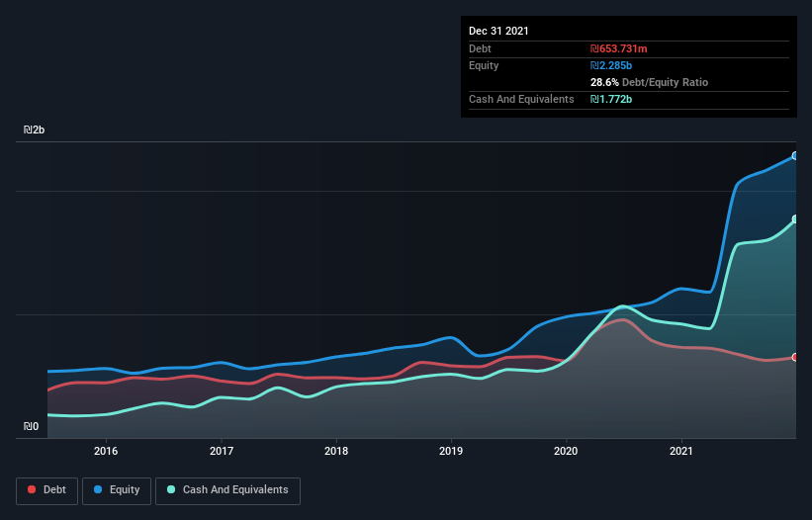Click the Debt row label in tooltip
Image resolution: width=812 pixels, height=520 pixels.
point(480,48)
